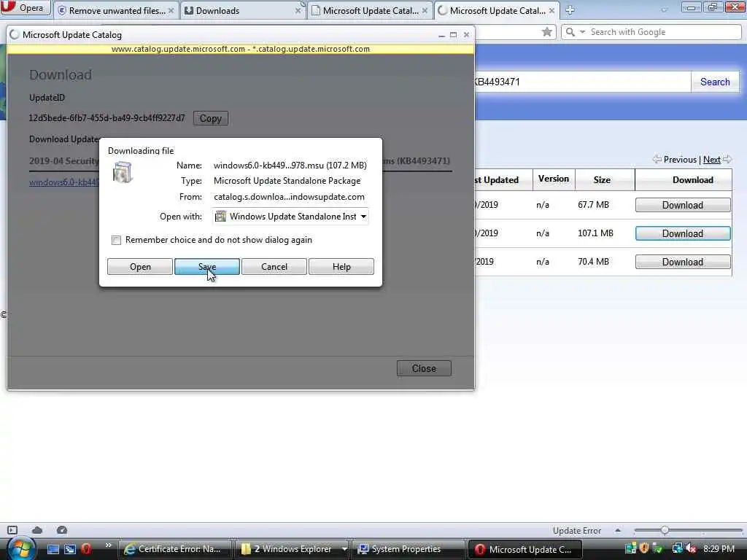Click Open in Downloading file dialog

click(140, 267)
